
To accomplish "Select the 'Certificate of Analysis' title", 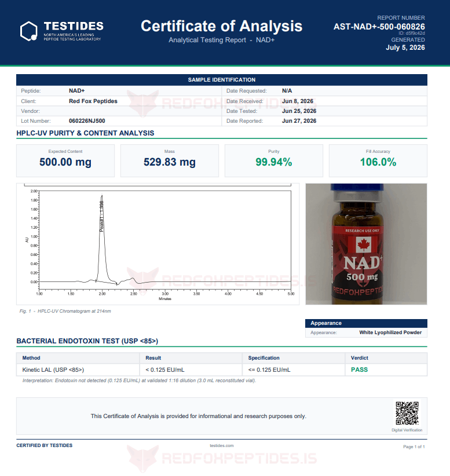I will pyautogui.click(x=221, y=26).
